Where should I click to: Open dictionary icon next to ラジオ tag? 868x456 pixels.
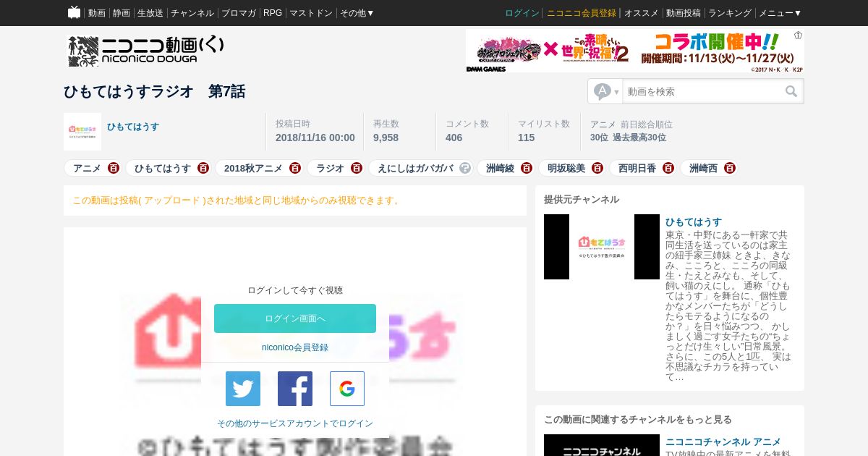357,168
